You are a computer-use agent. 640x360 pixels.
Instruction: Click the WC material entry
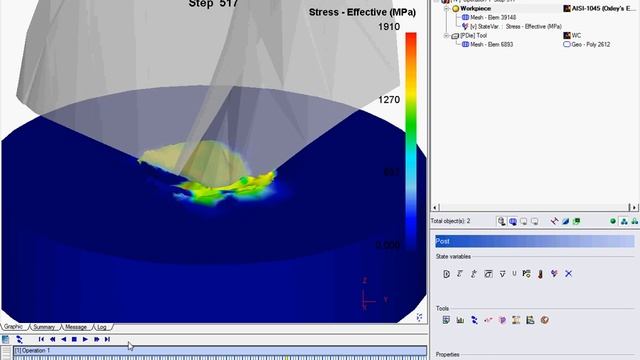pyautogui.click(x=572, y=36)
